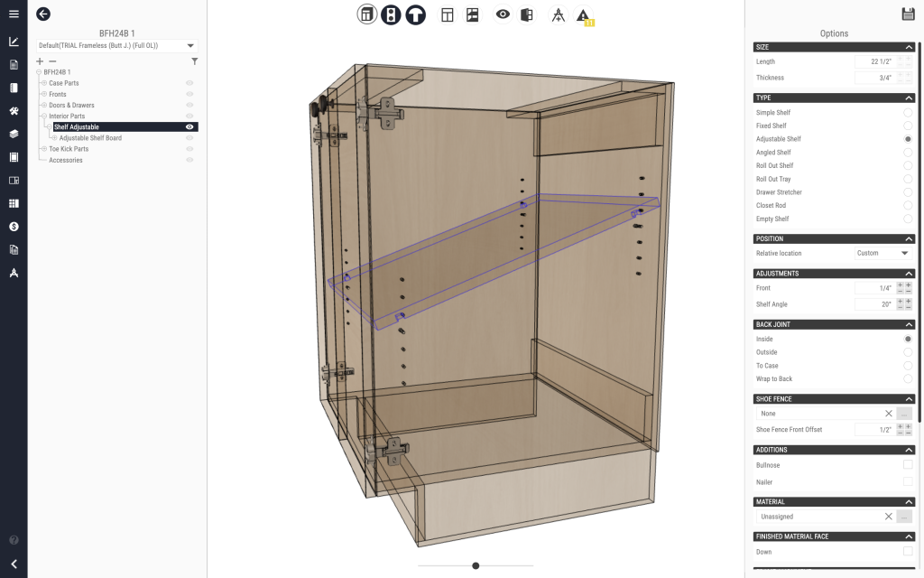This screenshot has height=578, width=924.
Task: Click the open doors view icon
Action: pyautogui.click(x=527, y=15)
